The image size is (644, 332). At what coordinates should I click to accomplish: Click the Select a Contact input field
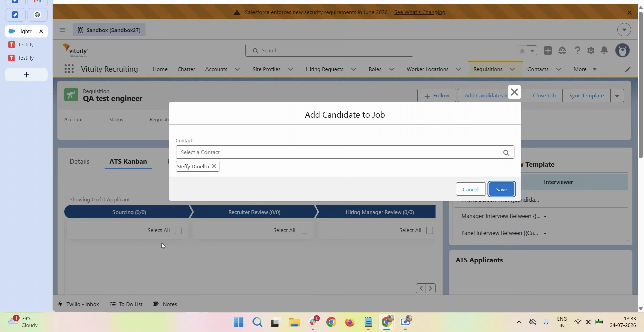[344, 152]
